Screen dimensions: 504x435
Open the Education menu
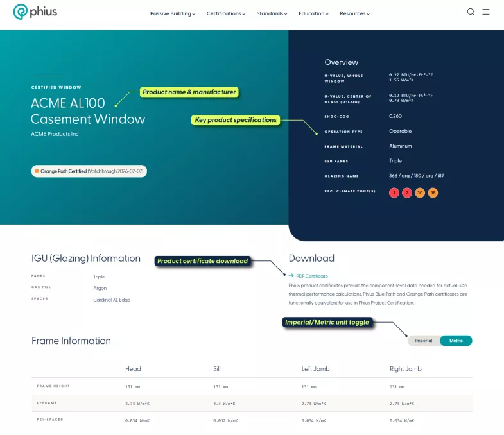point(313,13)
